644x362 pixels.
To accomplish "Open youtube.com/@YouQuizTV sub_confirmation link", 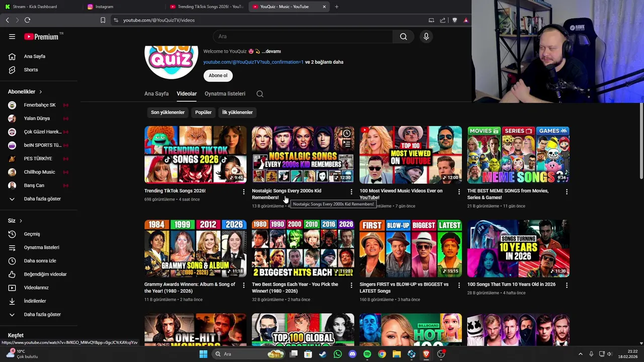I will pyautogui.click(x=254, y=62).
